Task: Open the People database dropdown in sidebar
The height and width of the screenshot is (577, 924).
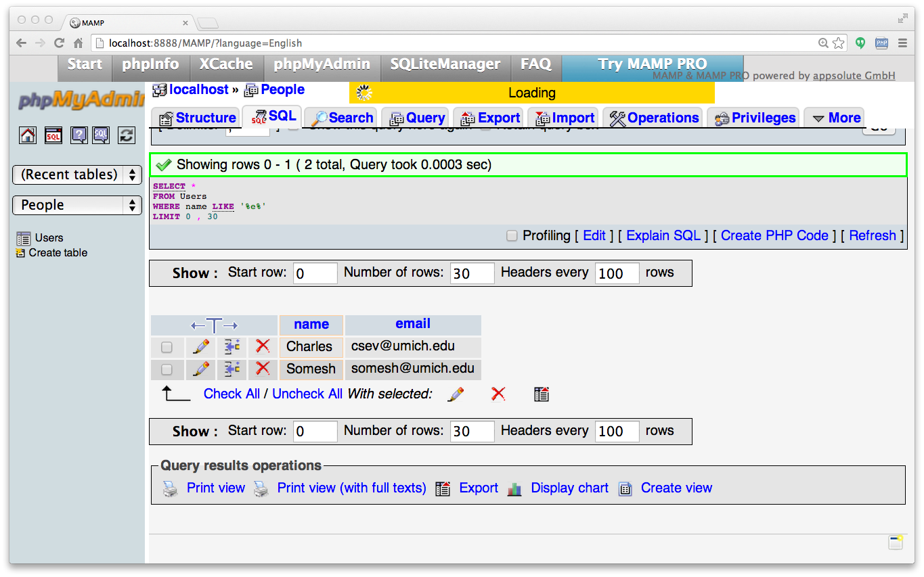Action: 77,205
